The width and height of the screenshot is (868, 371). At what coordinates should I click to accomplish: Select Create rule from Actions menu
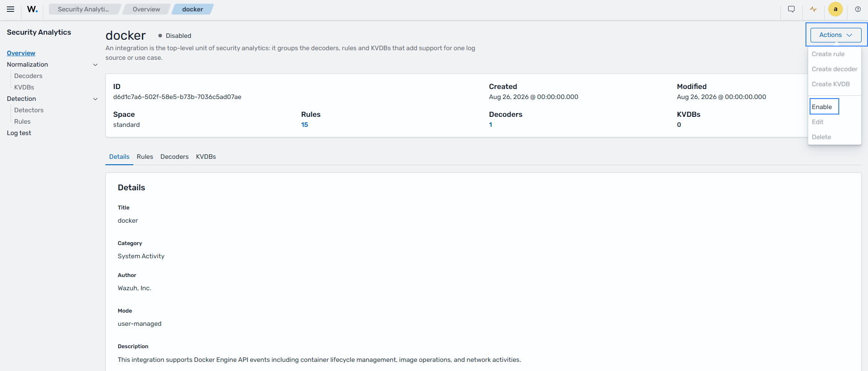[828, 54]
